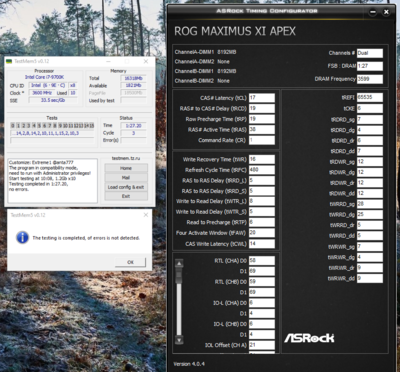Close the ASRock Timing Configurator window
The image size is (400, 372).
(386, 12)
